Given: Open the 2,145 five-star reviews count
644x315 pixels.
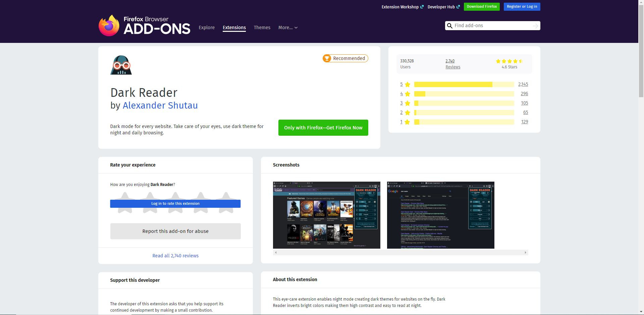Looking at the screenshot, I should tap(523, 84).
